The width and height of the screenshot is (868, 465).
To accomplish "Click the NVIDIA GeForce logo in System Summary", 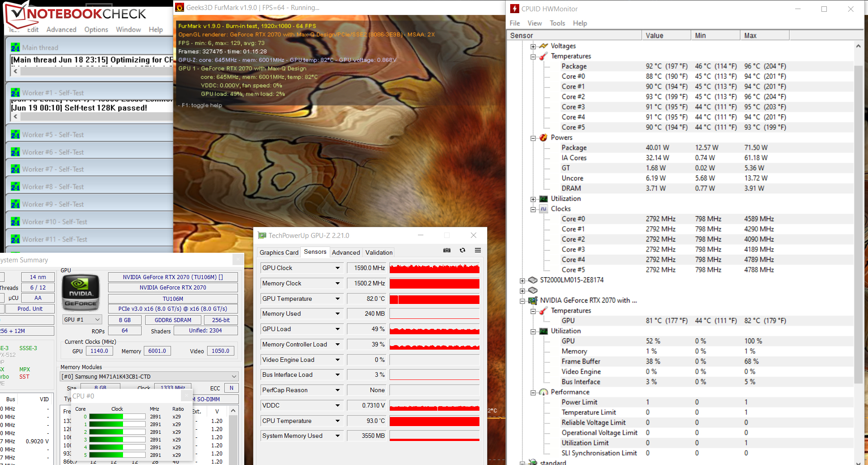I will (x=81, y=292).
